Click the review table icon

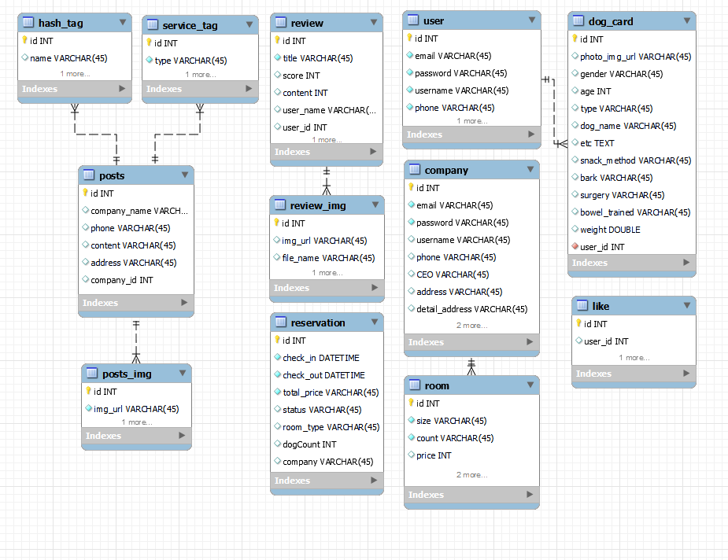281,22
